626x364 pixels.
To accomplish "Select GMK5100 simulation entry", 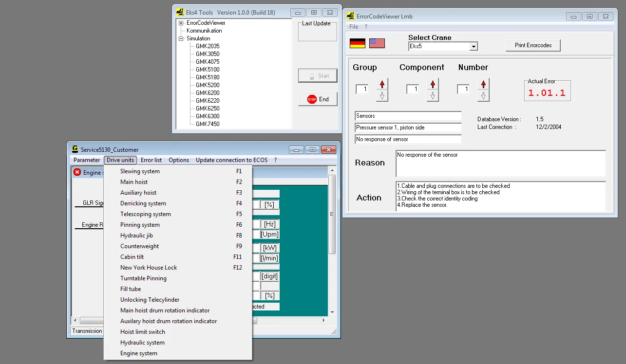I will (x=208, y=70).
